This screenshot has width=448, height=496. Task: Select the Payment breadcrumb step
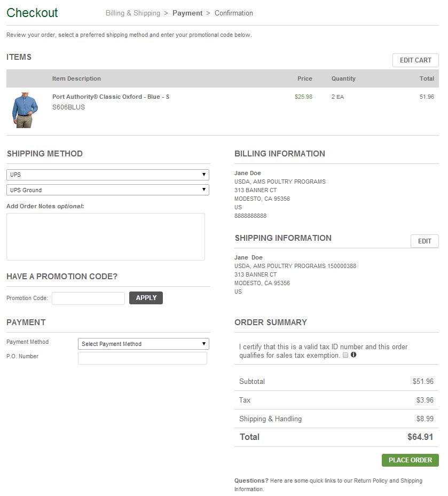click(187, 13)
